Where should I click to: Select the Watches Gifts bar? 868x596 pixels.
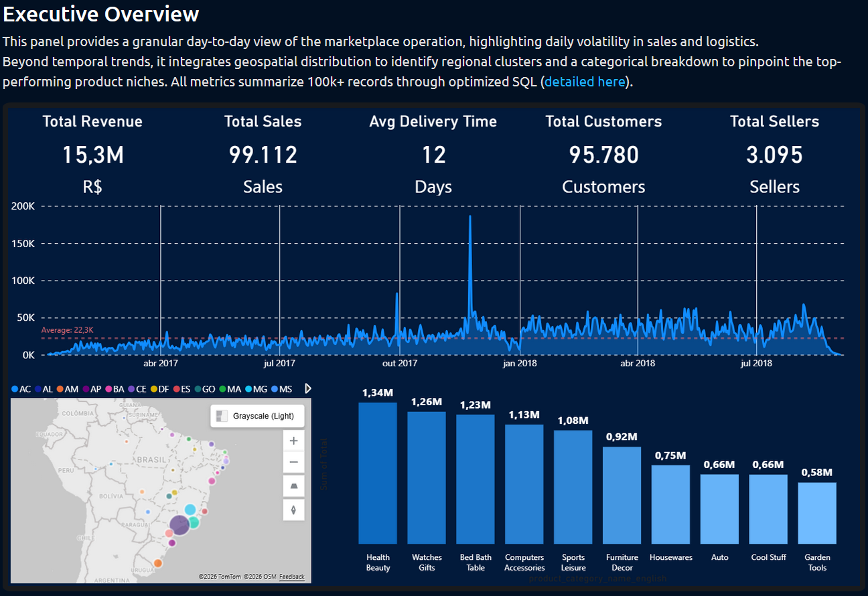[427, 477]
